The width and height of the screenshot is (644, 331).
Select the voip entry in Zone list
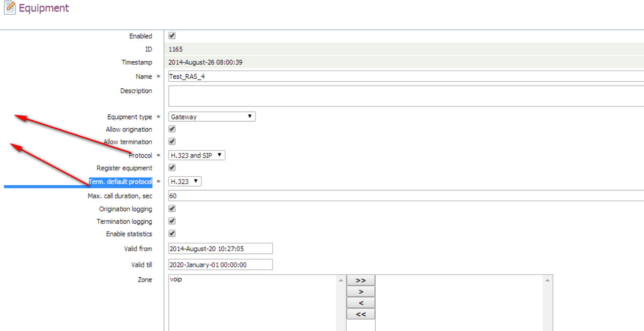pyautogui.click(x=176, y=279)
